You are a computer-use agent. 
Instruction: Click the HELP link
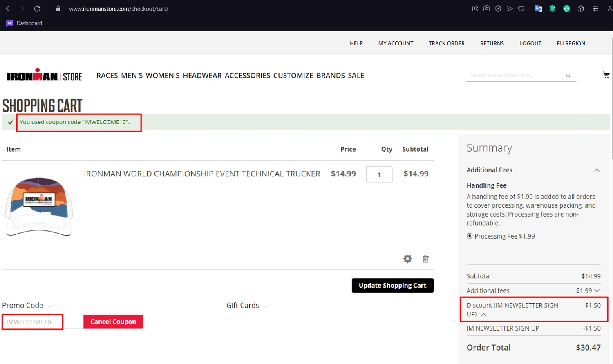(x=356, y=43)
